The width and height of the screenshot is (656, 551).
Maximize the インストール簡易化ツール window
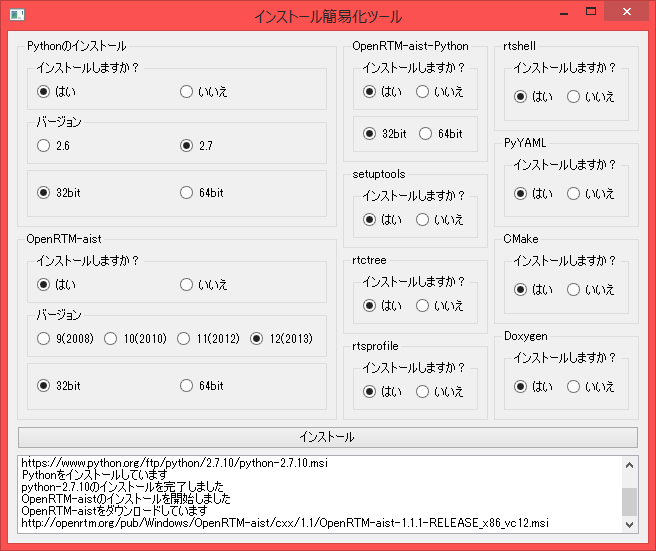(x=591, y=12)
